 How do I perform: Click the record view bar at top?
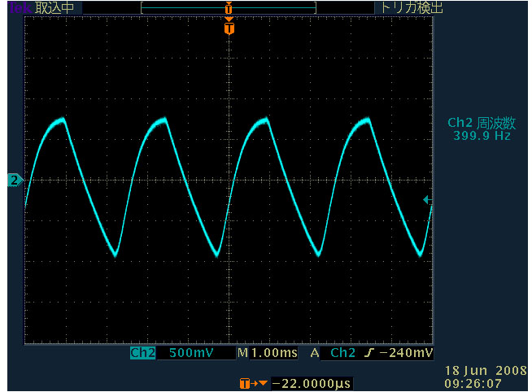click(x=228, y=7)
